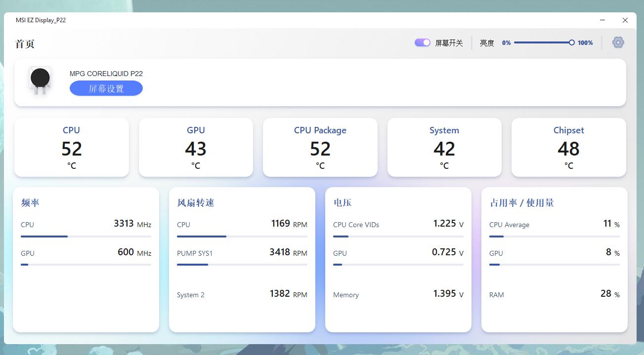
Task: Click the PUMP SYS1 value 3418 RPM
Action: (x=288, y=252)
